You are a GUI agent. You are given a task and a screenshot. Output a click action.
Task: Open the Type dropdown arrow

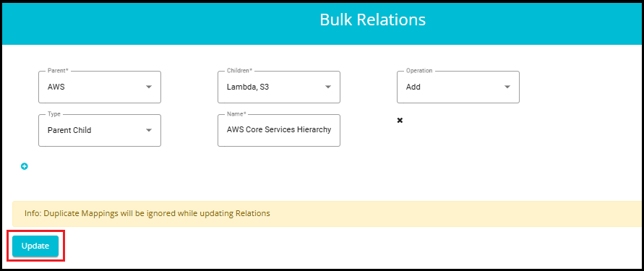[149, 130]
